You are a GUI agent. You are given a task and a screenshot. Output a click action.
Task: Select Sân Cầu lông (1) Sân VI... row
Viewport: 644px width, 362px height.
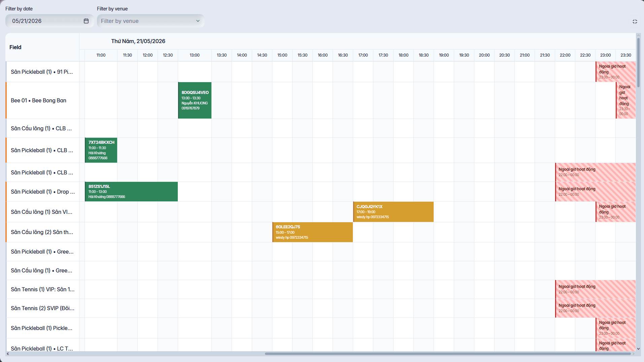[x=42, y=212]
